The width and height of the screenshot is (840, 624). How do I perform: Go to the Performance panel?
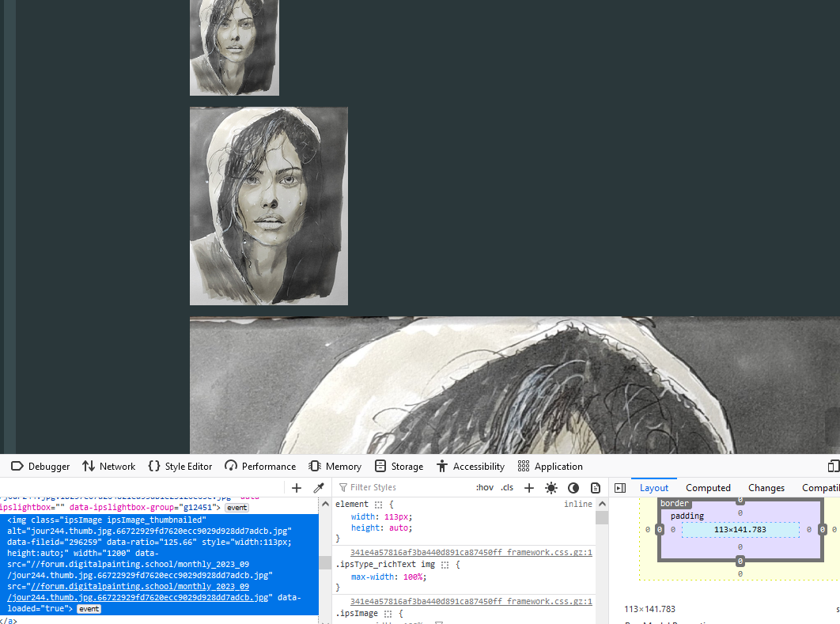click(260, 467)
